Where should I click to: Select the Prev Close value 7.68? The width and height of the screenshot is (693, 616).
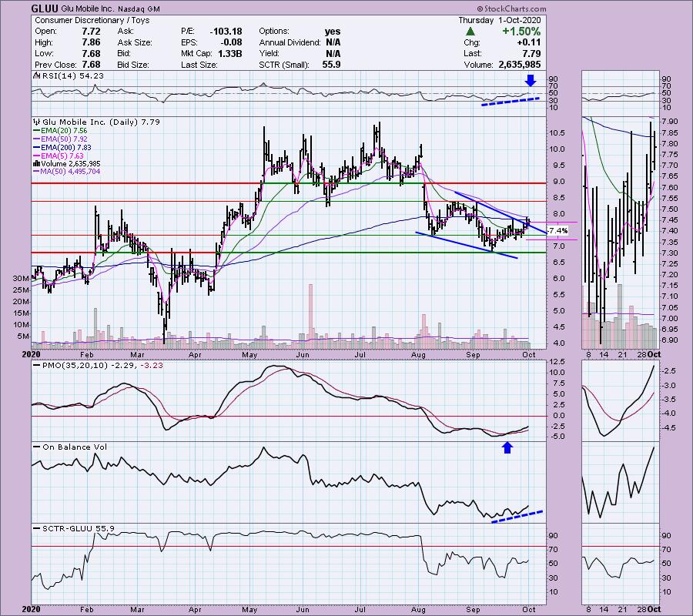(91, 65)
